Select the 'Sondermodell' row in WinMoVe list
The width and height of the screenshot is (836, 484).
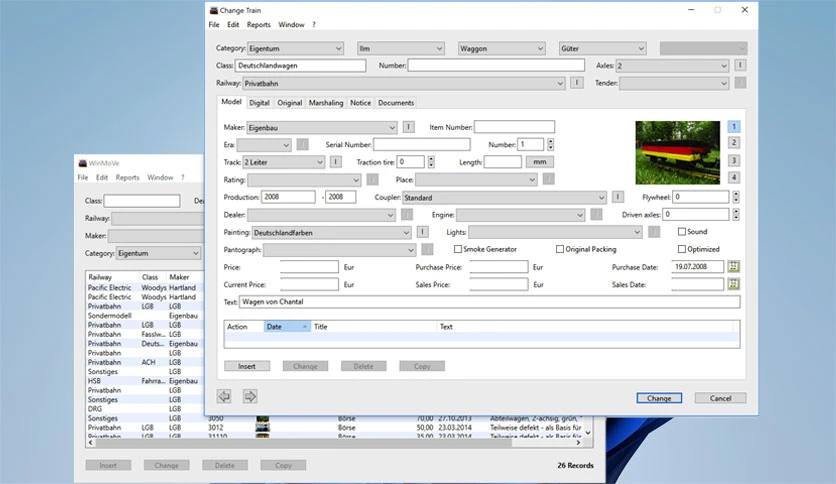coord(144,316)
